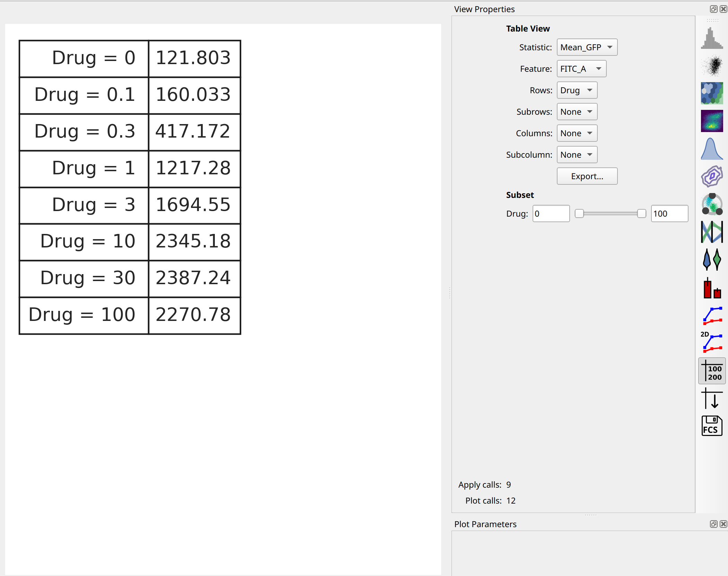This screenshot has height=576, width=728.
Task: Click the 'Plot calls: 12' status text
Action: (x=490, y=501)
